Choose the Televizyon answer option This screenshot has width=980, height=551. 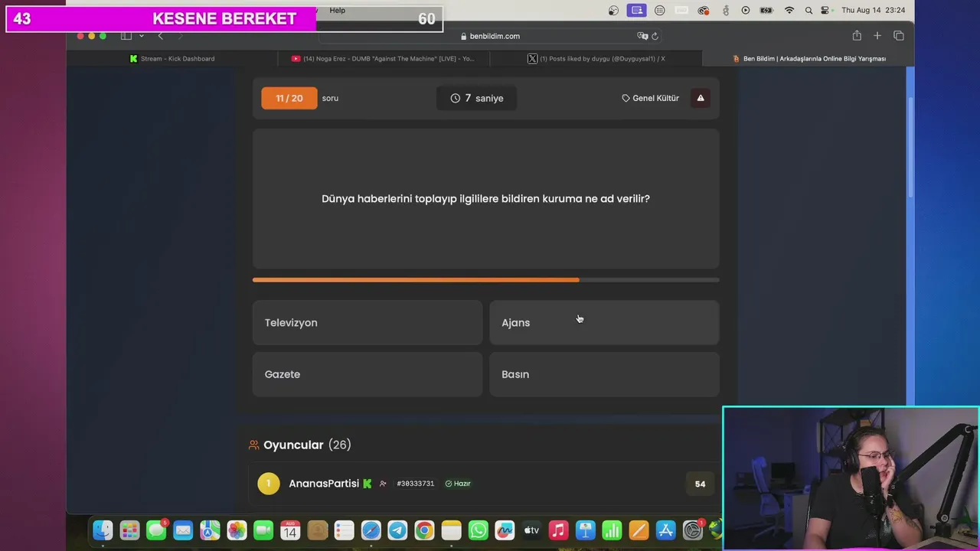coord(367,322)
